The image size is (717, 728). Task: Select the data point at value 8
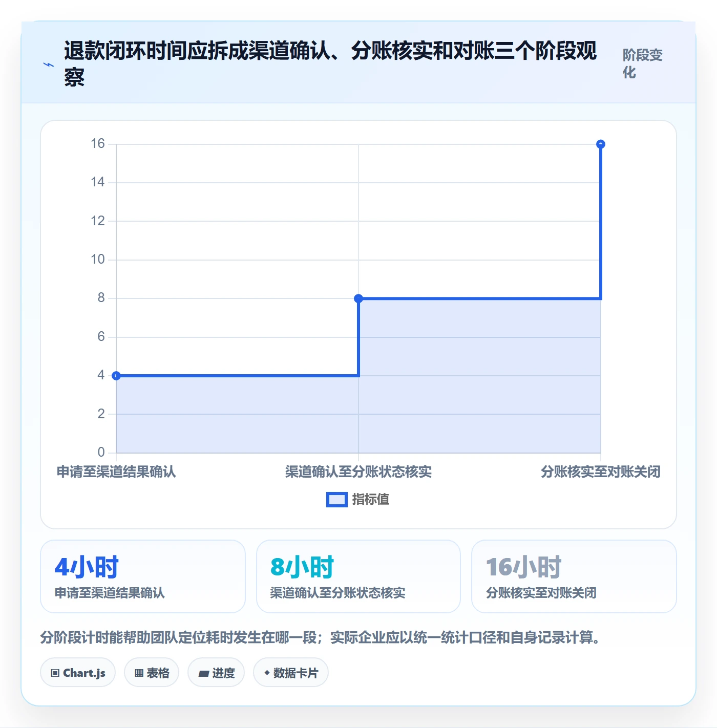(x=358, y=298)
